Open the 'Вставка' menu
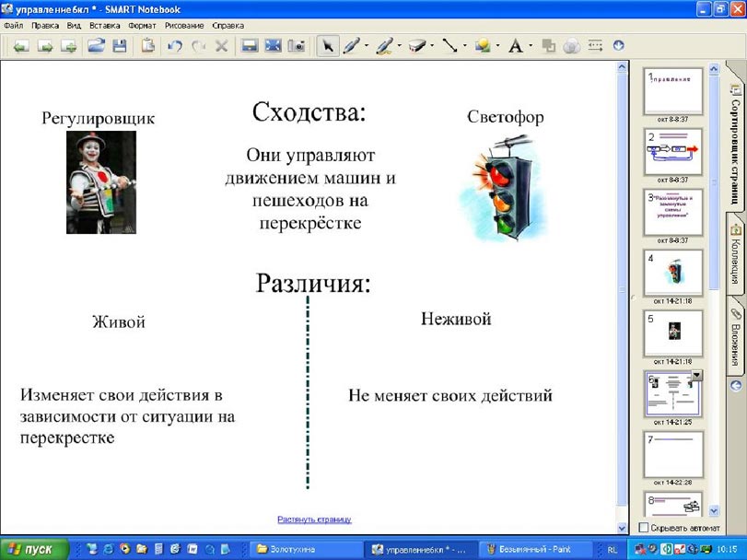Viewport: 747px width, 560px height. (x=106, y=26)
